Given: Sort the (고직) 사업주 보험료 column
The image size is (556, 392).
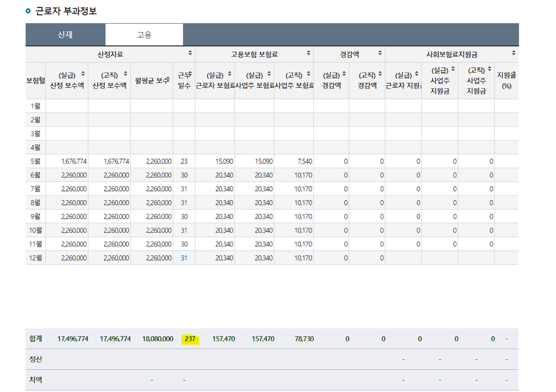Looking at the screenshot, I should (x=308, y=74).
